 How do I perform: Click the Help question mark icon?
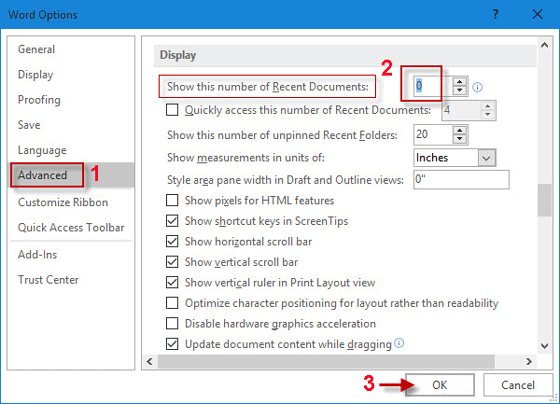coord(495,14)
